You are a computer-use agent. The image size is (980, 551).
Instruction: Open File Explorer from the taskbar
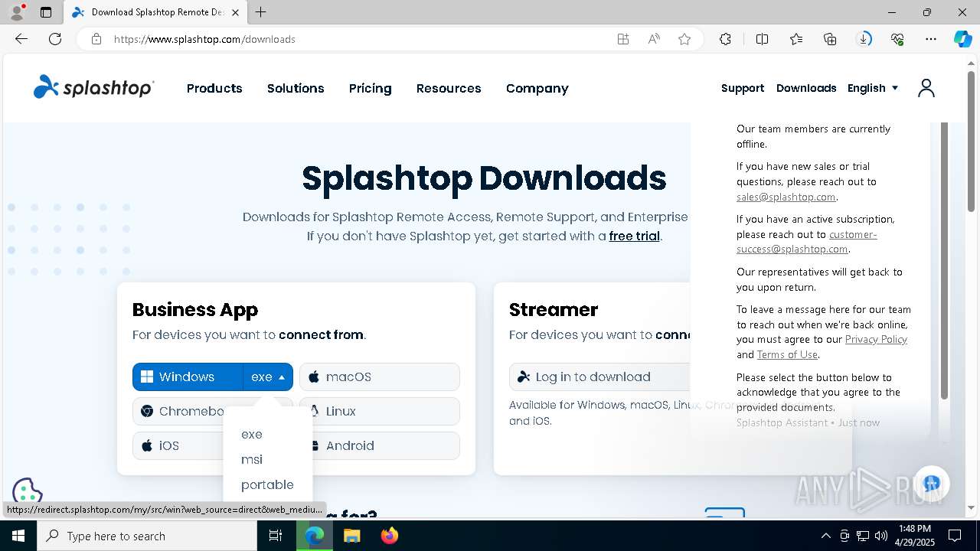[351, 536]
